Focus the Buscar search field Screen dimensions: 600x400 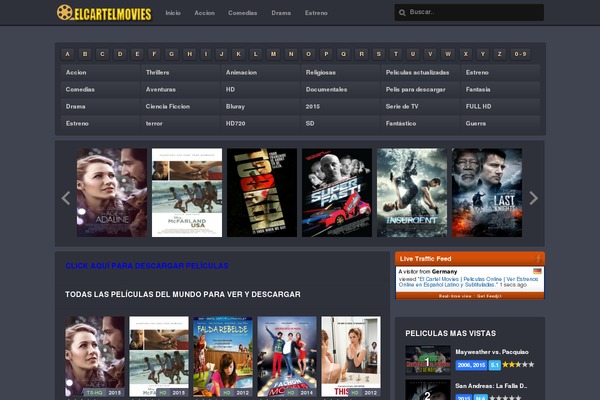click(469, 12)
